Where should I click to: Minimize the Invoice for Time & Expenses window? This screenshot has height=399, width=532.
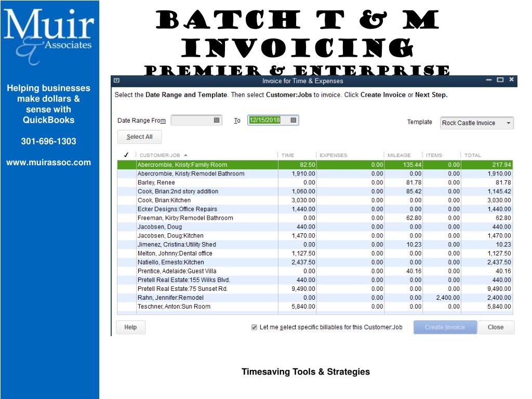point(489,79)
